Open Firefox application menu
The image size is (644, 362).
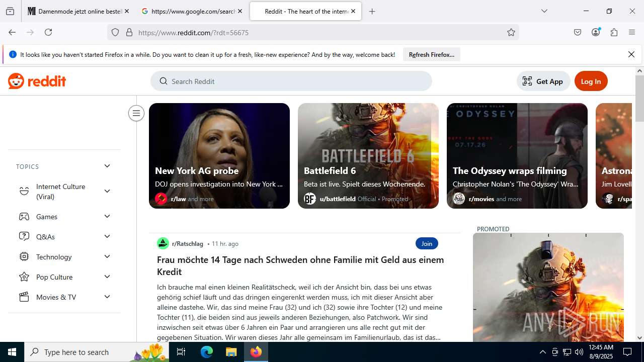tap(632, 32)
